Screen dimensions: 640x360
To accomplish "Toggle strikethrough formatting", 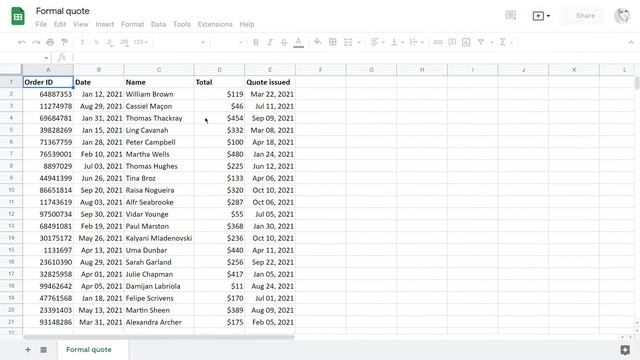I will 284,42.
